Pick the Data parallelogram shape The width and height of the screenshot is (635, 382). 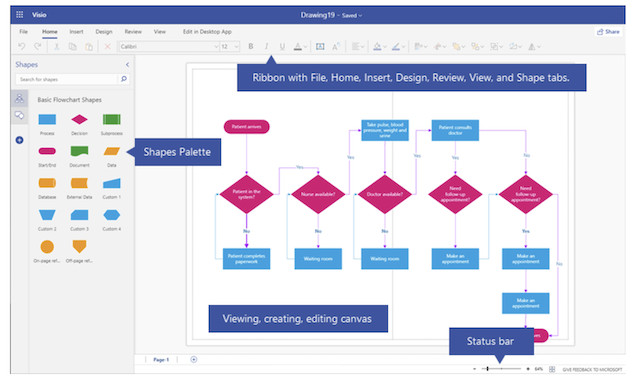112,151
